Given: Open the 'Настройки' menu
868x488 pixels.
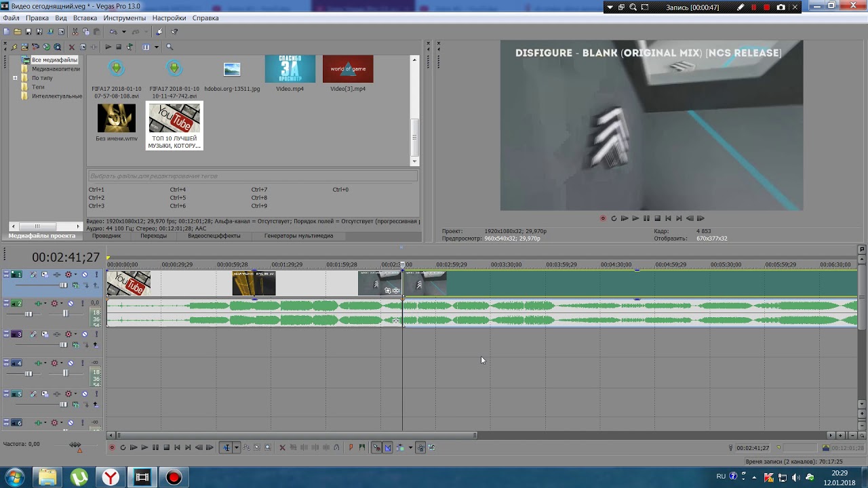Looking at the screenshot, I should (x=169, y=18).
